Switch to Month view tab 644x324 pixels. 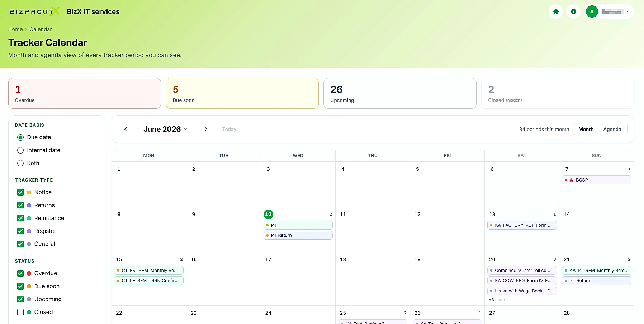[x=586, y=129]
